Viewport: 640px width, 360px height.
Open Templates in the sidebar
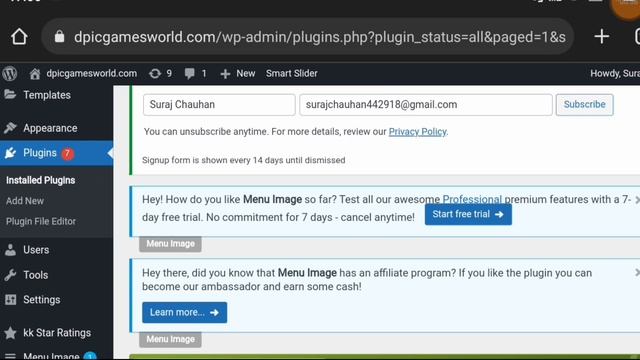point(47,95)
